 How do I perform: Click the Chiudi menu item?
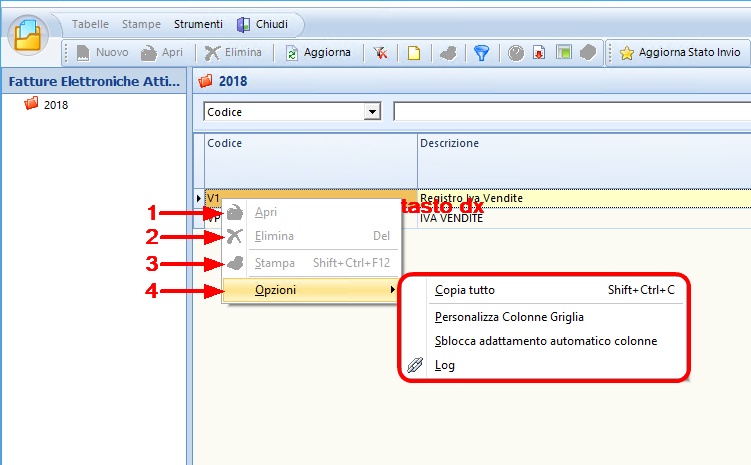click(264, 24)
